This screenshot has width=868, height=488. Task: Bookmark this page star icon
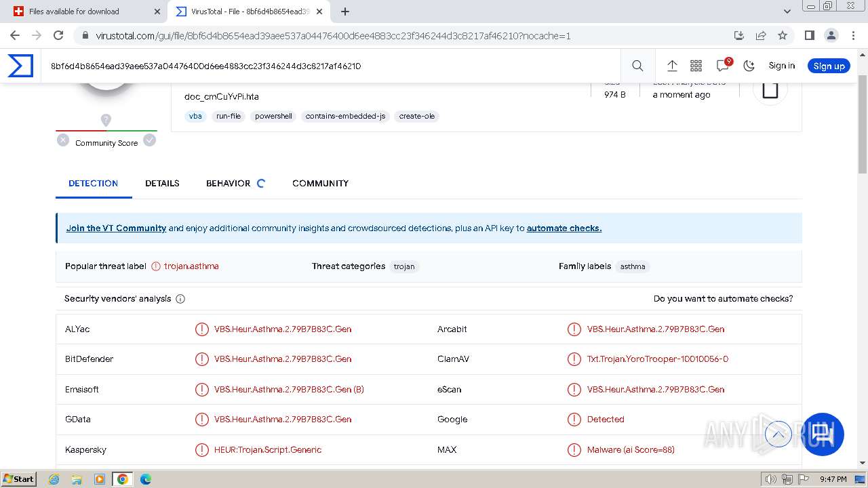pos(783,35)
